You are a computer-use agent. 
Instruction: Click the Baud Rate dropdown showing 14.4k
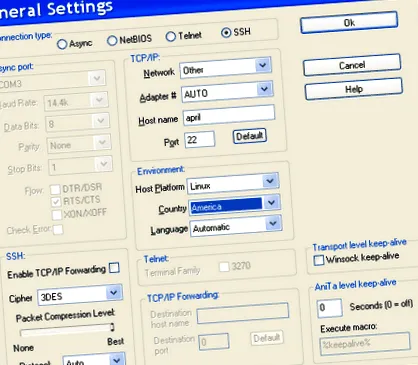(76, 101)
